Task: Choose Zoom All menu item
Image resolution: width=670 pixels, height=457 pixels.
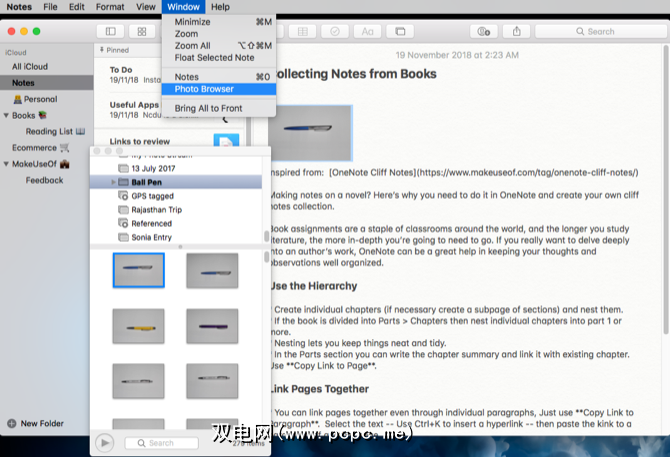Action: click(x=219, y=46)
